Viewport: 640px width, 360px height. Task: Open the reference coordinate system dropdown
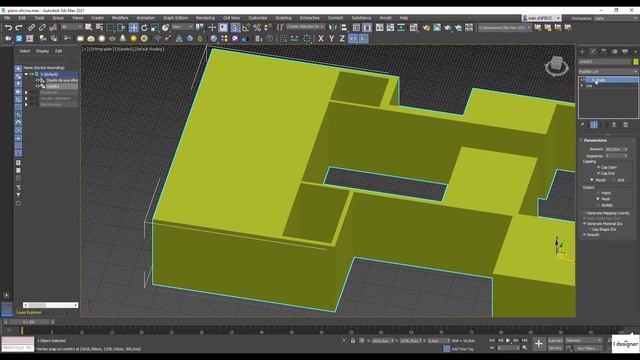click(182, 27)
